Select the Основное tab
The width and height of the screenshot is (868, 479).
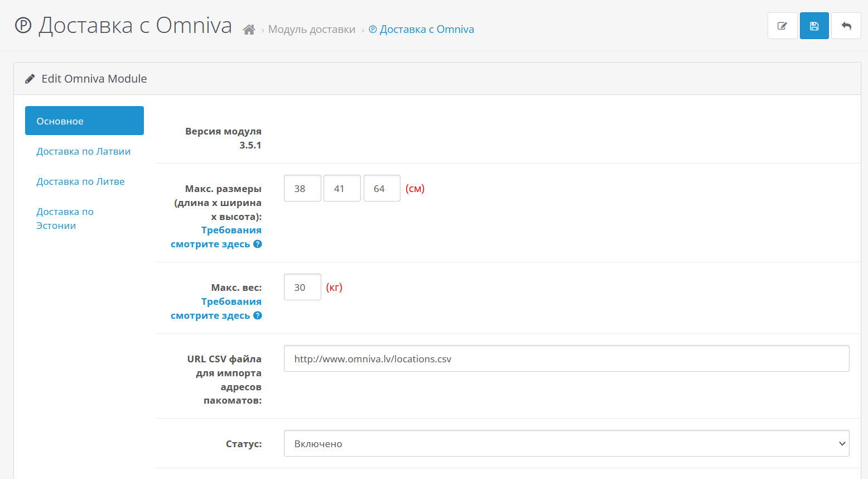(x=84, y=121)
